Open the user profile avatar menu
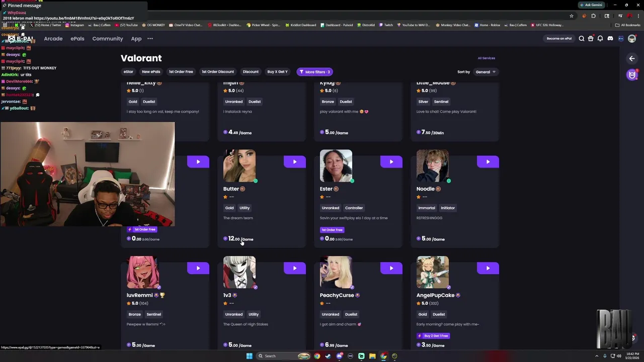 [x=632, y=39]
